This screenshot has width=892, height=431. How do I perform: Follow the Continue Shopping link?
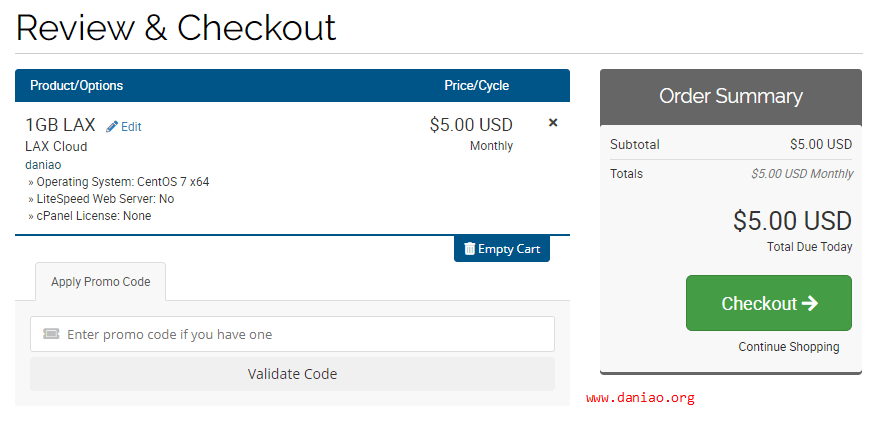(x=789, y=347)
